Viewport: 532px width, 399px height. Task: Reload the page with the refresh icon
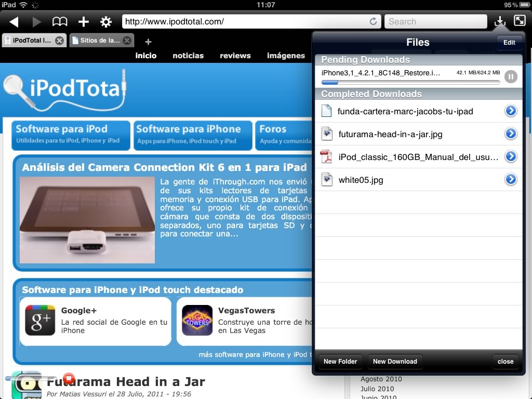[373, 21]
